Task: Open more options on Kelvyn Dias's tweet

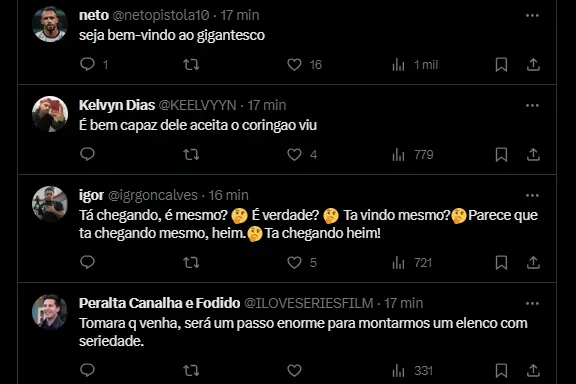Action: (532, 105)
